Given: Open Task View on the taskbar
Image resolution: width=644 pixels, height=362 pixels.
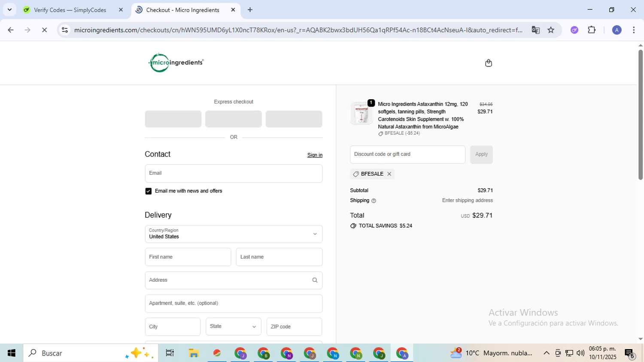Looking at the screenshot, I should pyautogui.click(x=170, y=353).
